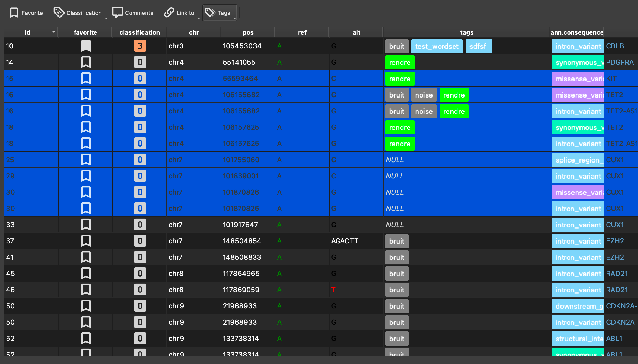Select the Classification tag icon in the toolbar
Image resolution: width=638 pixels, height=364 pixels.
59,12
